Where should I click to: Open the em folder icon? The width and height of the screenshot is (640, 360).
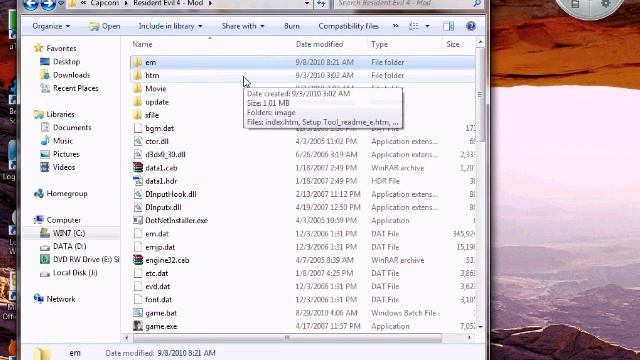138,62
